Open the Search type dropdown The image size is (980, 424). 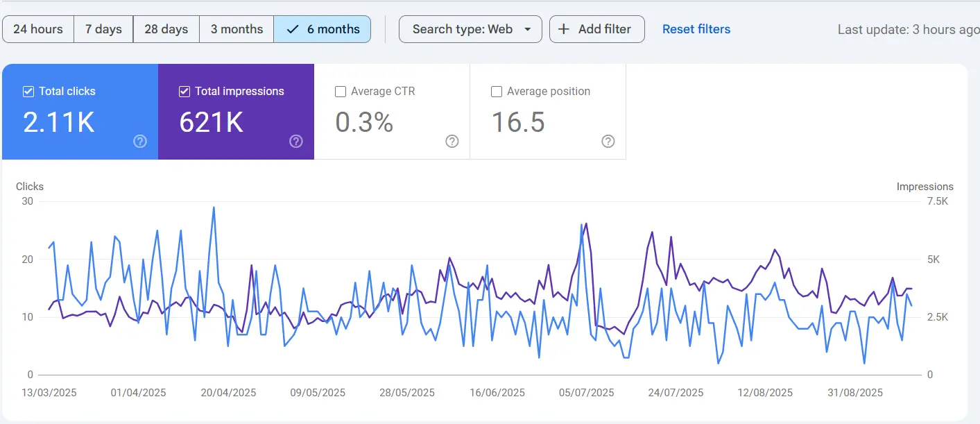click(x=470, y=29)
